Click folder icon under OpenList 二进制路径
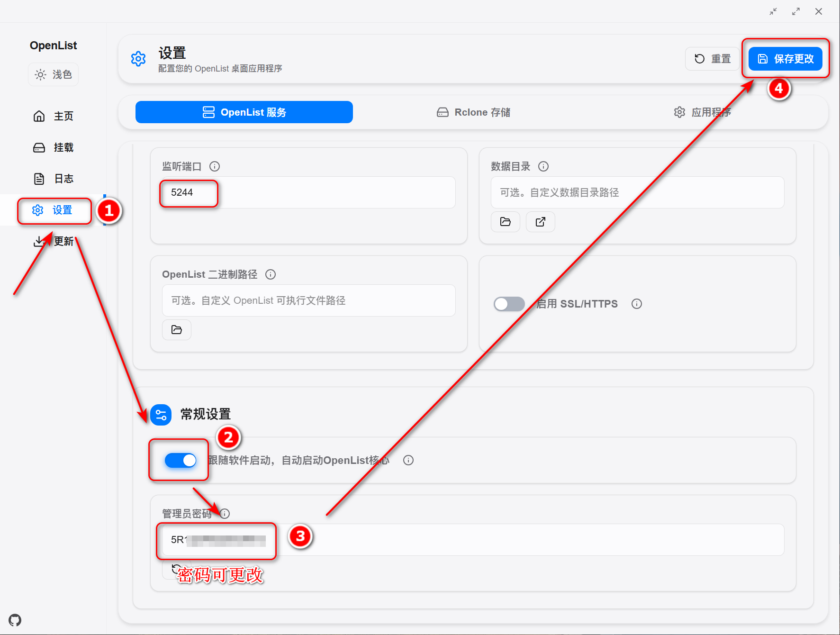The image size is (840, 635). click(x=176, y=329)
